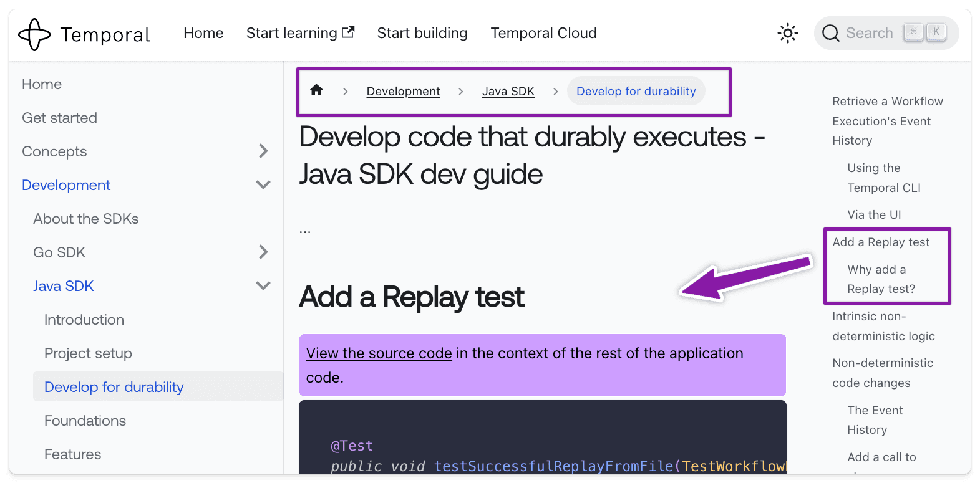Select Home in the left sidebar
The width and height of the screenshot is (980, 483).
pyautogui.click(x=42, y=84)
